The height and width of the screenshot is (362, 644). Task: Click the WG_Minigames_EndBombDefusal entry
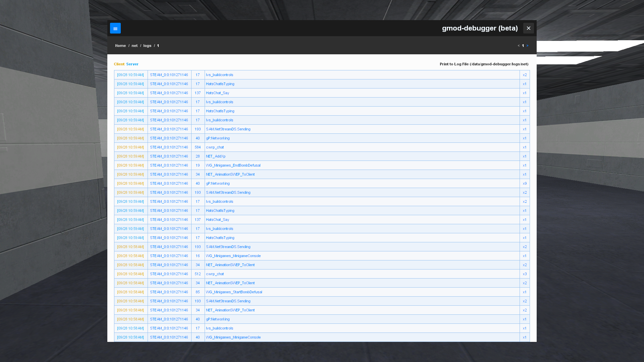(233, 165)
